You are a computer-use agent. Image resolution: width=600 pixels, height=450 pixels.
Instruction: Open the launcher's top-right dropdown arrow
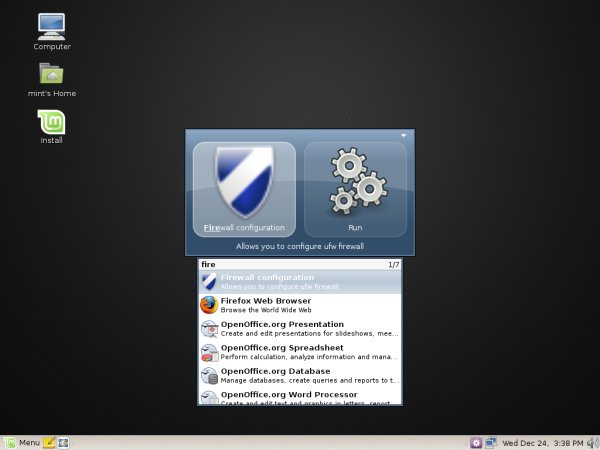(x=404, y=135)
